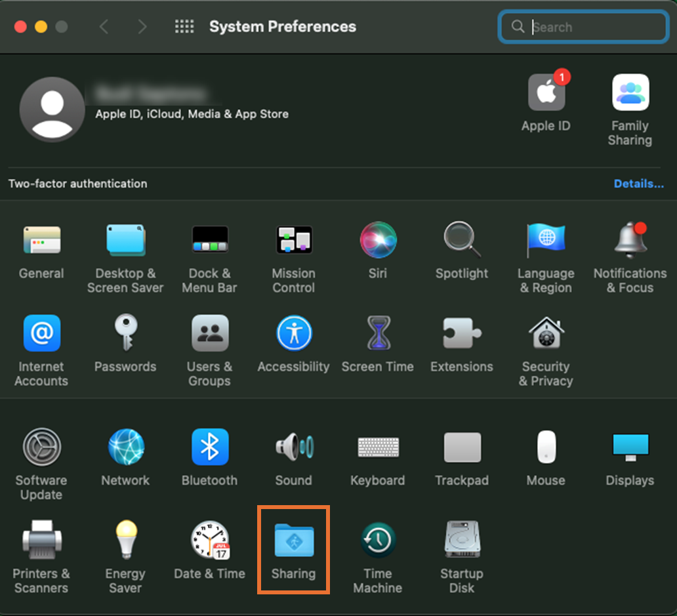Click the Search field
This screenshot has height=616, width=677.
tap(584, 27)
